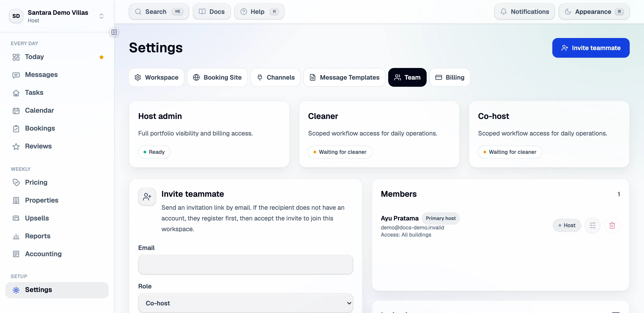Open the Search button in top bar
The image size is (644, 313).
coord(159,11)
